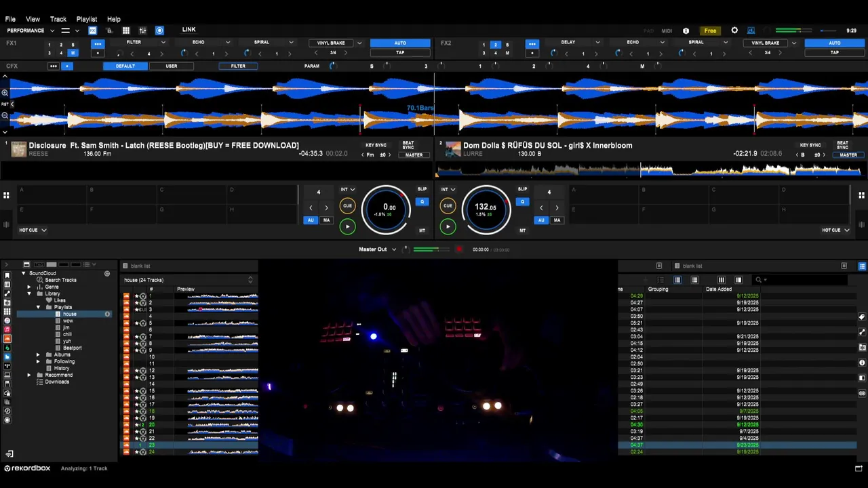Click the LINK button

coord(189,30)
